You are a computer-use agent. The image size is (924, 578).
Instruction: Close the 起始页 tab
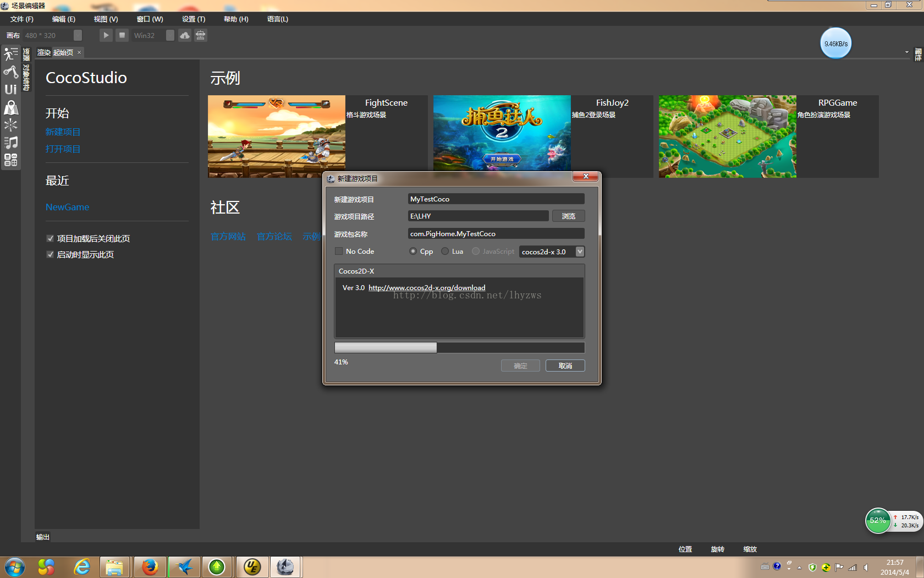pos(79,52)
